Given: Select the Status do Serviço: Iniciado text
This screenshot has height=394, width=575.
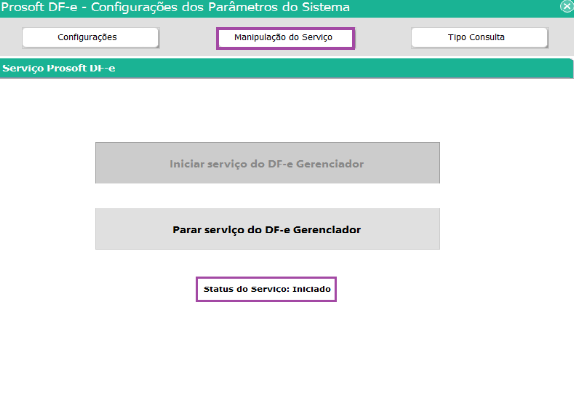Looking at the screenshot, I should (267, 289).
